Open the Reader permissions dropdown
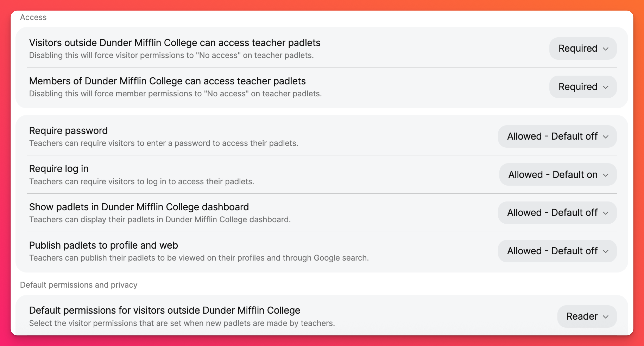 tap(586, 316)
